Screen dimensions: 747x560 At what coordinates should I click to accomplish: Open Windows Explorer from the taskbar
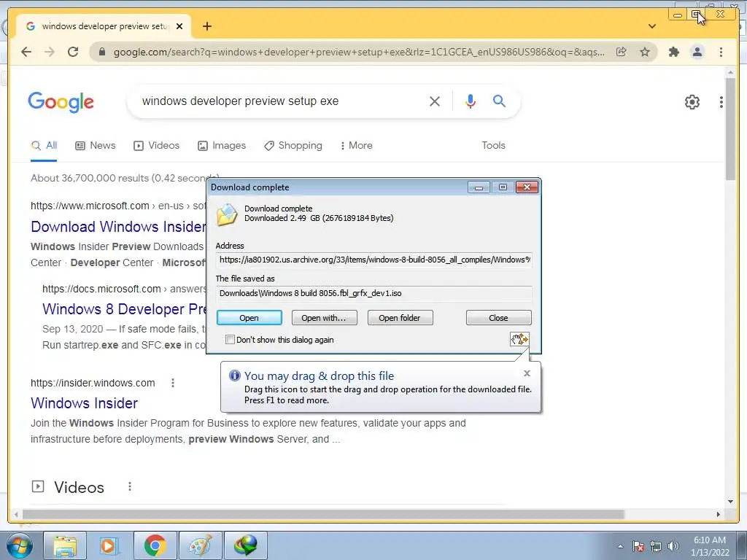(65, 545)
